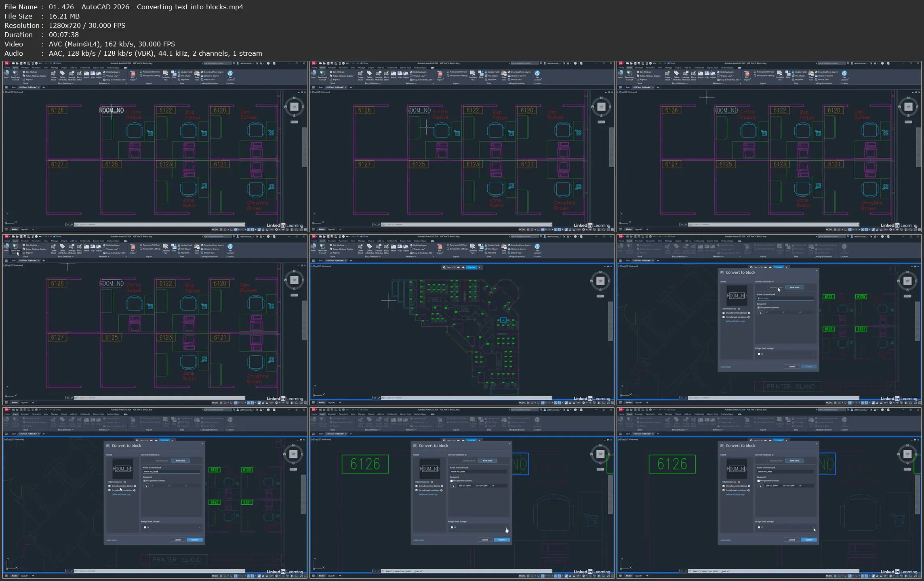Select Existing block in the PRINTER ISLAND Room No_NEW frame

click(x=162, y=461)
